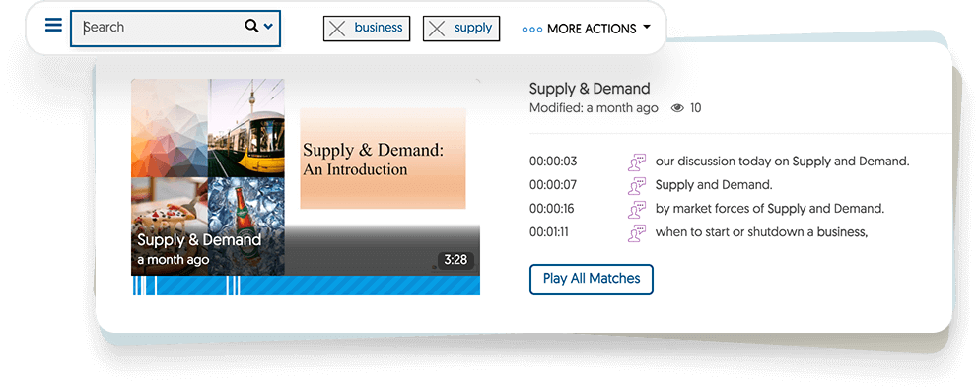Image resolution: width=980 pixels, height=388 pixels.
Task: Click the eye views icon
Action: tap(677, 108)
